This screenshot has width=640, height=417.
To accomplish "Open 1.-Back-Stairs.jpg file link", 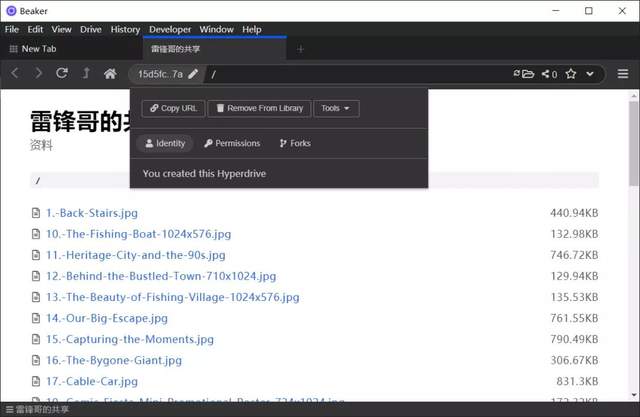I will [x=92, y=213].
